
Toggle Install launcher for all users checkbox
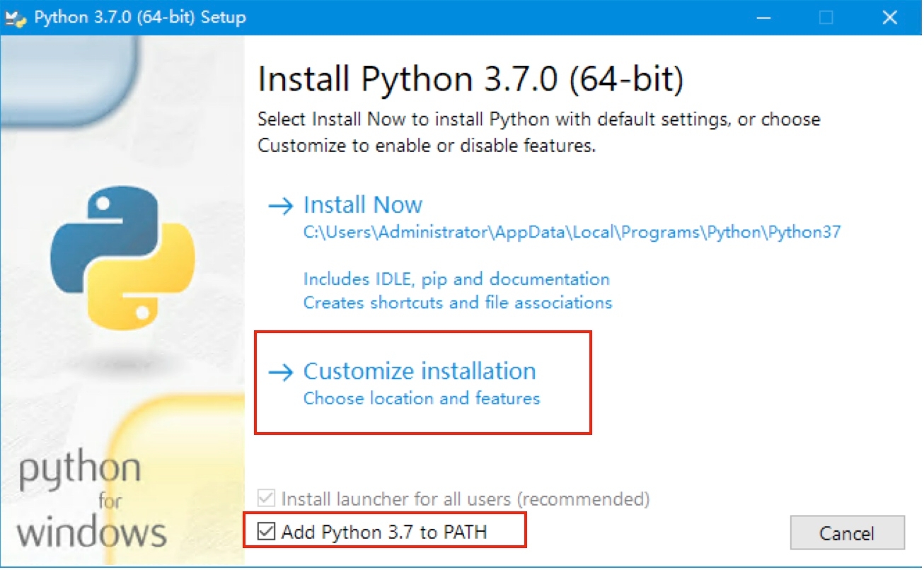[x=267, y=499]
